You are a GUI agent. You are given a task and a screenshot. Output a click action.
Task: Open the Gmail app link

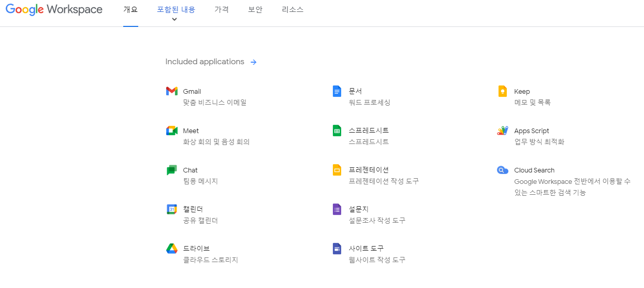click(192, 91)
